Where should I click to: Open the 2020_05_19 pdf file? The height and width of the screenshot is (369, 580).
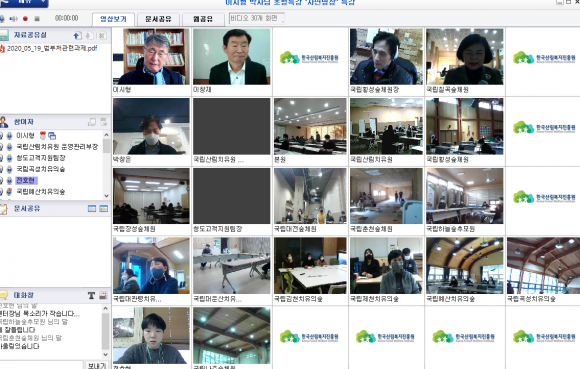51,48
